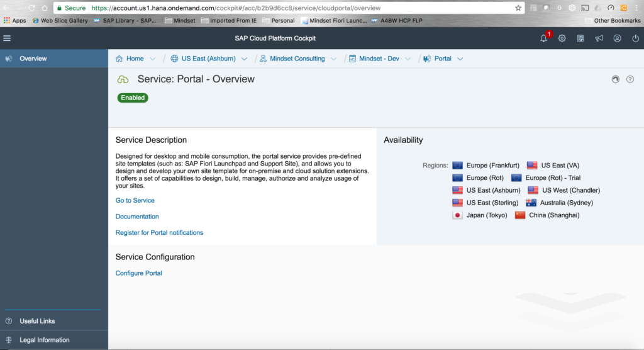Click the Cast extension icon in Chrome toolbar
The width and height of the screenshot is (644, 350).
coord(586,8)
